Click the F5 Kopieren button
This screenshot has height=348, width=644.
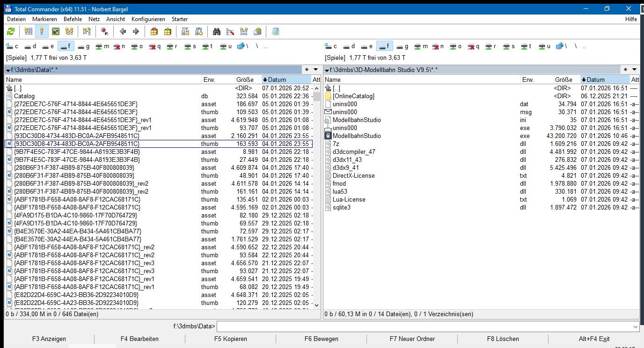(x=230, y=339)
